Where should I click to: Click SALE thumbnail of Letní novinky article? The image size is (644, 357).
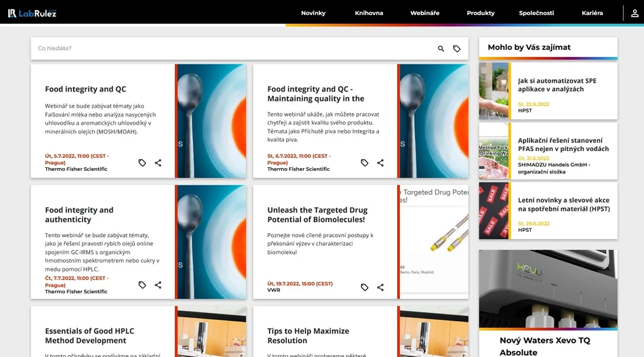point(494,211)
